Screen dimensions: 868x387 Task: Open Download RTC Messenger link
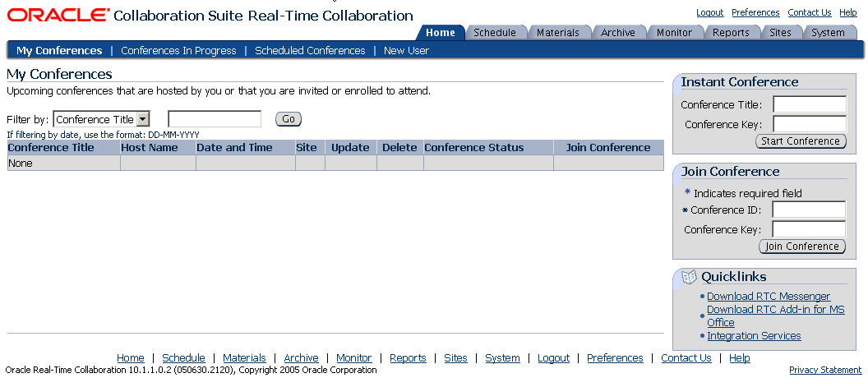point(769,296)
